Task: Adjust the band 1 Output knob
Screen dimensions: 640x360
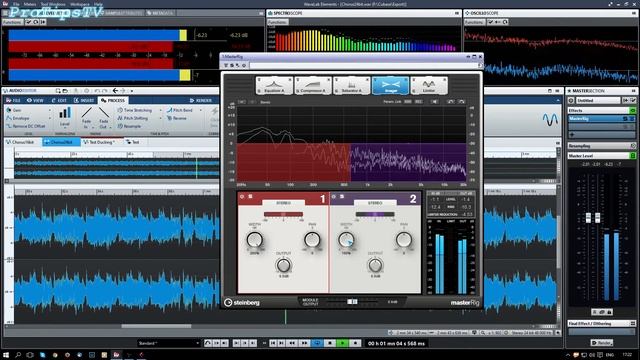Action: 283,265
